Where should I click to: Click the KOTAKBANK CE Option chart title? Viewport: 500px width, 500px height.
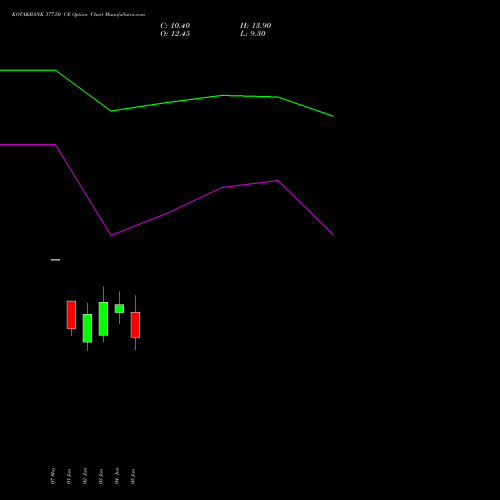coord(78,15)
